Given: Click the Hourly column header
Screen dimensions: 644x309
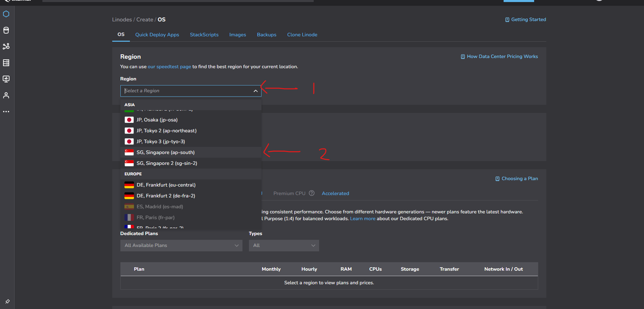Looking at the screenshot, I should (x=309, y=269).
